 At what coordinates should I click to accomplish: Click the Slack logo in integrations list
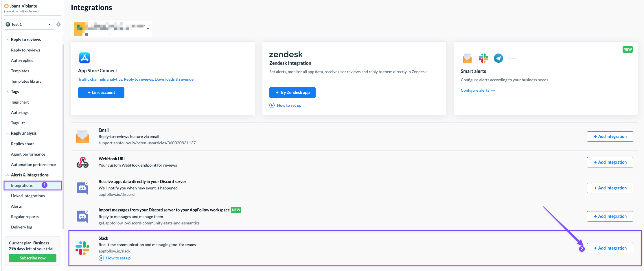82,248
